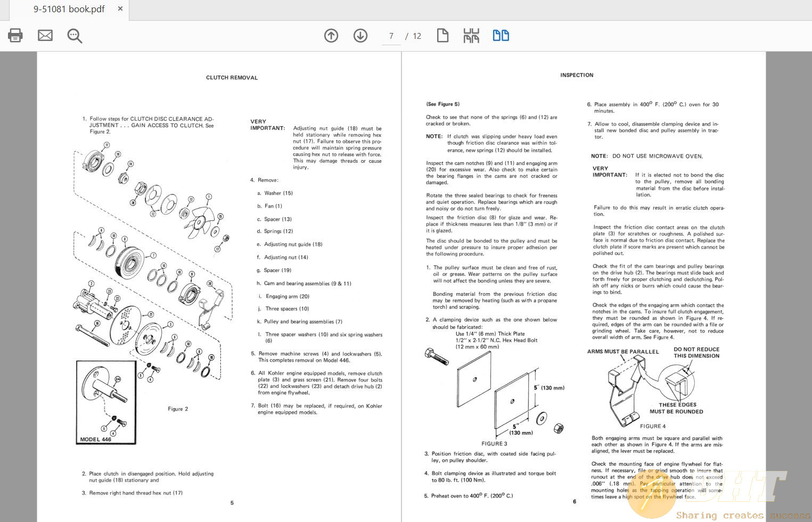The height and width of the screenshot is (522, 812).
Task: Click the current page number field
Action: coord(391,36)
